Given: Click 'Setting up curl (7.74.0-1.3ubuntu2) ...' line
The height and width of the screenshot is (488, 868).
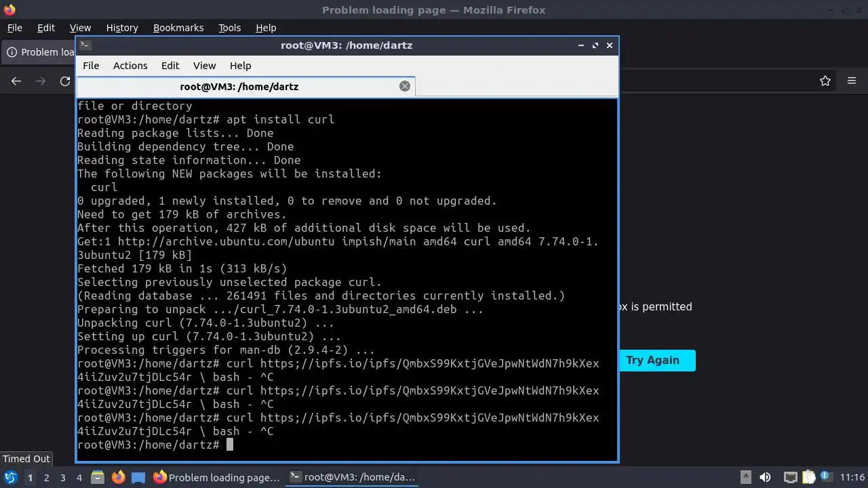Looking at the screenshot, I should 210,336.
